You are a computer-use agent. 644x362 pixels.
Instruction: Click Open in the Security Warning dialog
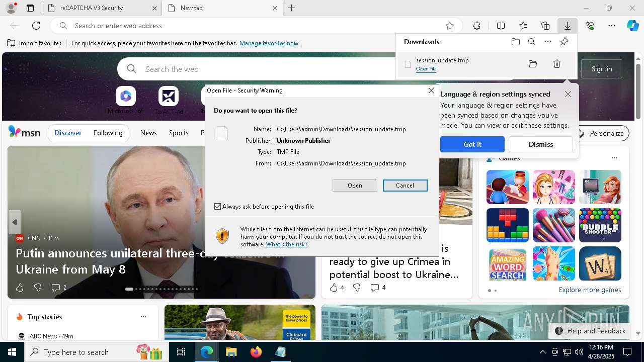pyautogui.click(x=355, y=186)
